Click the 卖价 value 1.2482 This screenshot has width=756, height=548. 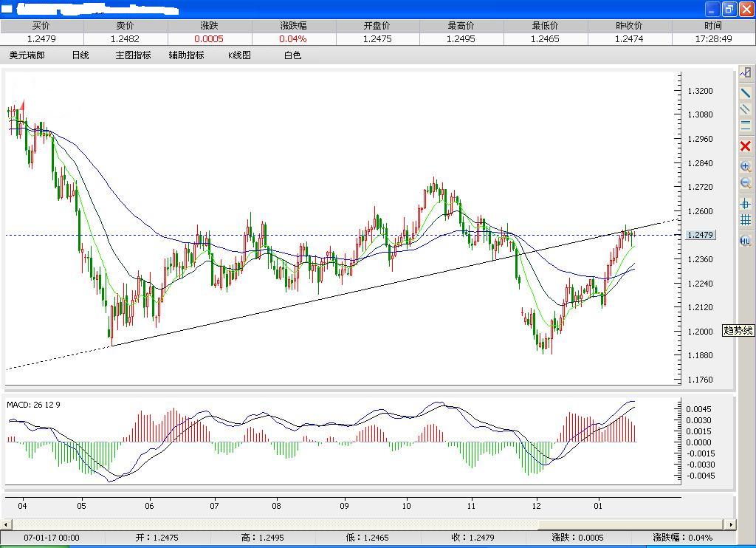click(x=125, y=39)
